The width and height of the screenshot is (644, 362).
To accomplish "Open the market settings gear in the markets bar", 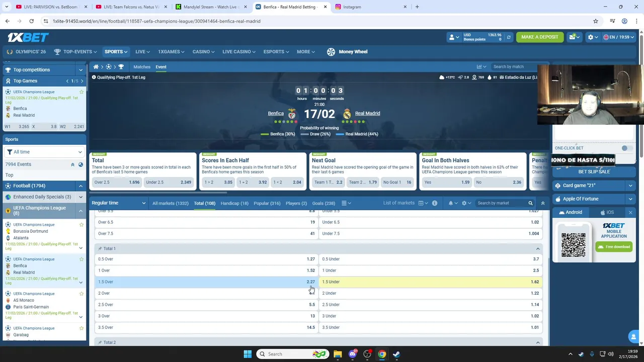I will click(464, 203).
